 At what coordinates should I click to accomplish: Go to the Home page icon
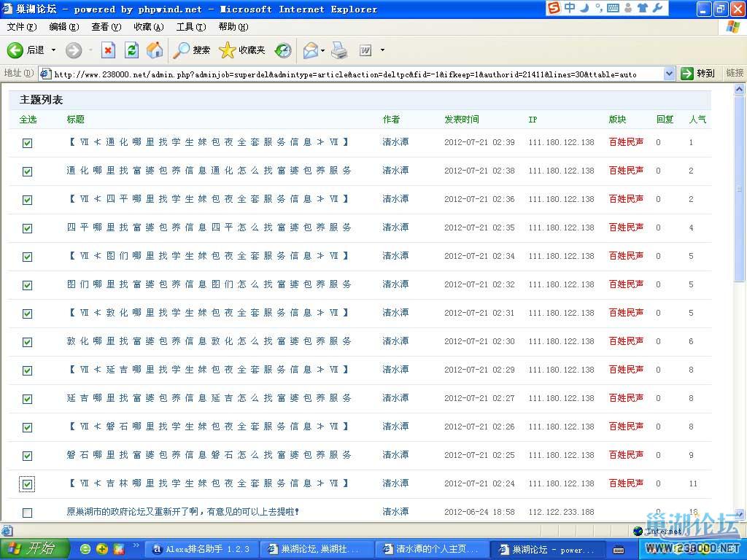tap(155, 50)
